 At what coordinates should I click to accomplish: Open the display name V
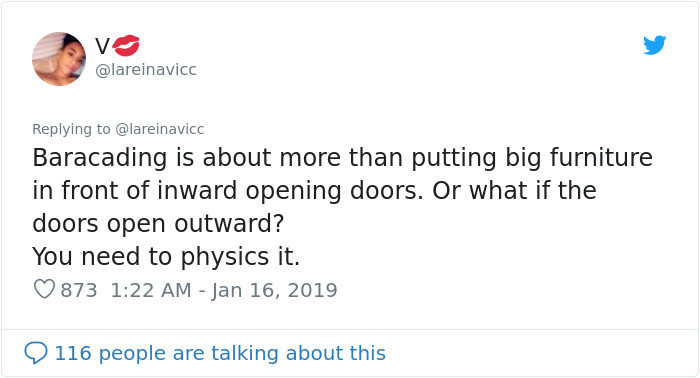pyautogui.click(x=102, y=46)
